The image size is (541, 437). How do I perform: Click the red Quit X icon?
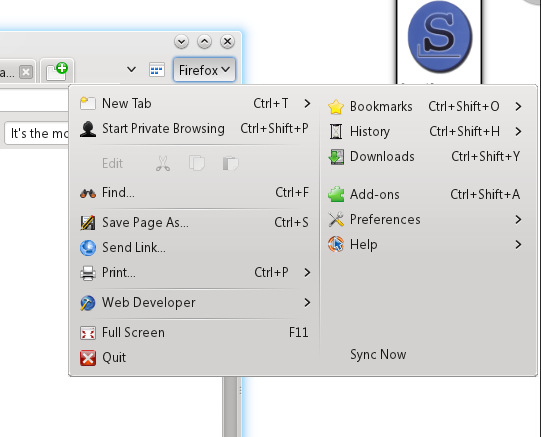pos(88,358)
